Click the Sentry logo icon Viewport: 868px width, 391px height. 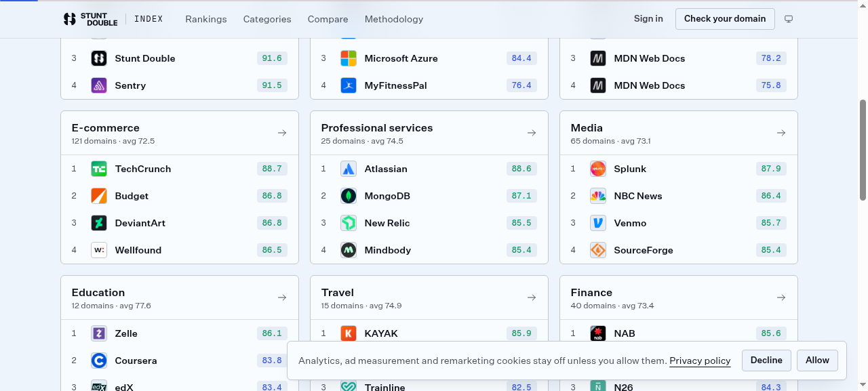pyautogui.click(x=99, y=85)
